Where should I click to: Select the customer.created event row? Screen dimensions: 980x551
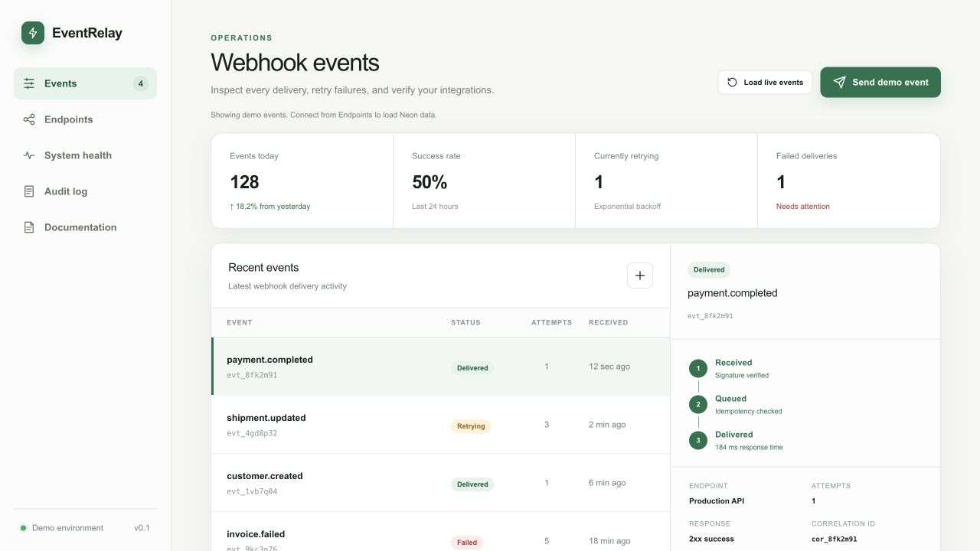tap(440, 483)
